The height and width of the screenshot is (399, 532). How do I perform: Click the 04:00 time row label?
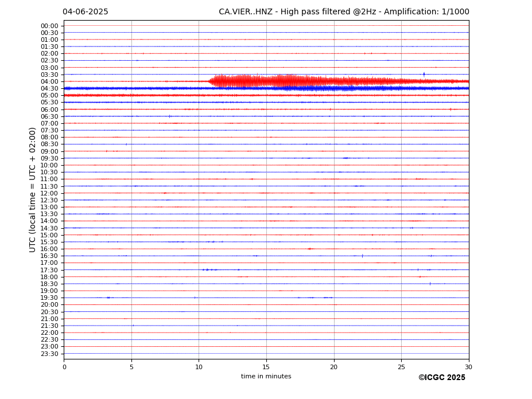(x=49, y=82)
